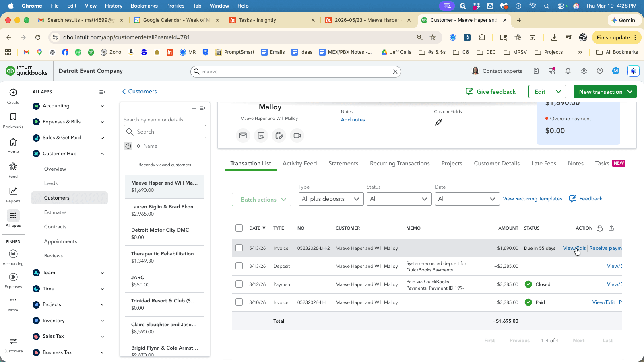The width and height of the screenshot is (644, 362).
Task: Go to Feed in the left rail
Action: pos(13,170)
